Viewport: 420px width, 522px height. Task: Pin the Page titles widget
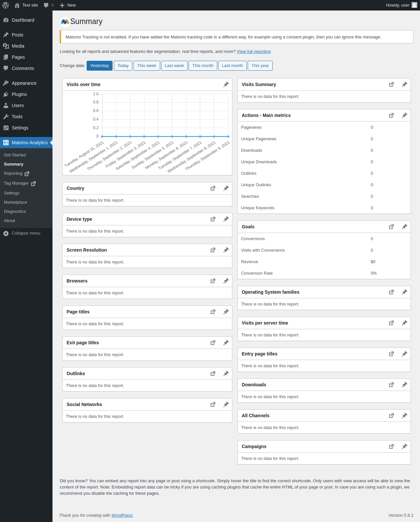tap(226, 312)
